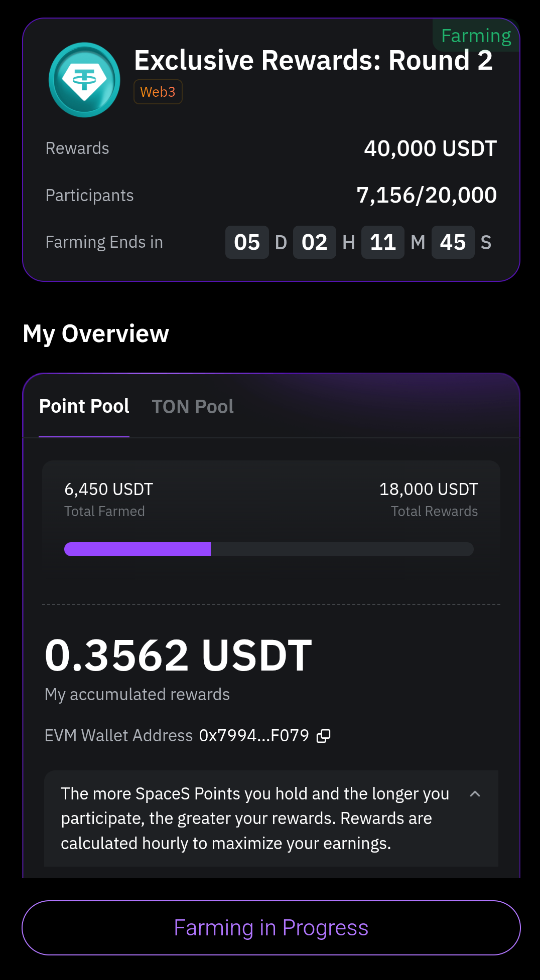Click the minutes countdown box
This screenshot has height=980, width=540.
(x=383, y=243)
